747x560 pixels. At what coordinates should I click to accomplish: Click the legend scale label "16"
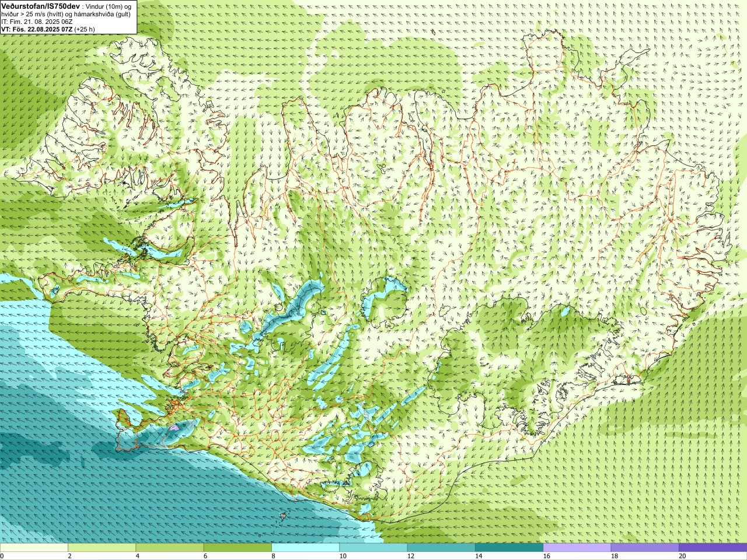[546, 556]
